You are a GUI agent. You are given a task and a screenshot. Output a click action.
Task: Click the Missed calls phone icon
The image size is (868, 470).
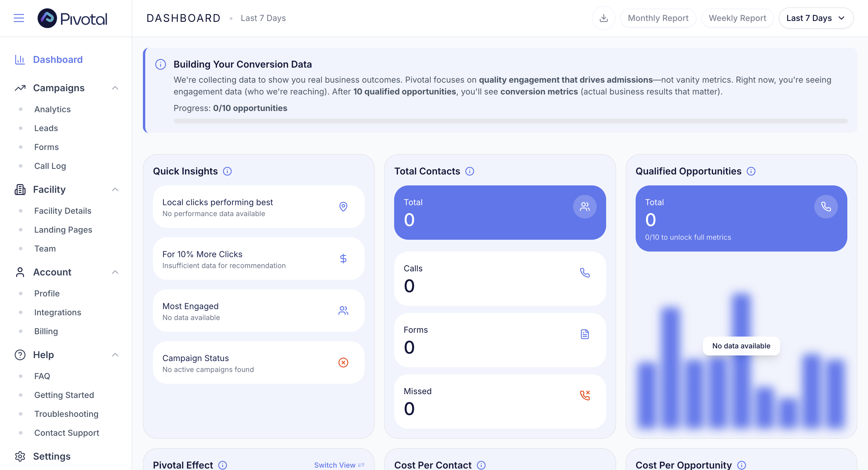pos(585,395)
